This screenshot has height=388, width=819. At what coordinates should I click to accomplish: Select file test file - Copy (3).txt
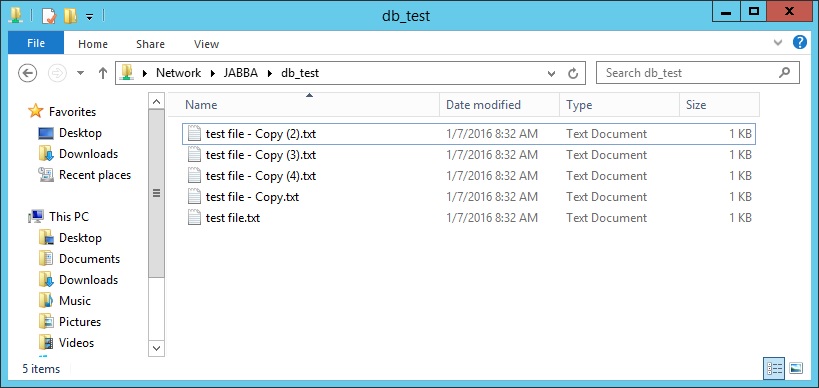(x=469, y=155)
